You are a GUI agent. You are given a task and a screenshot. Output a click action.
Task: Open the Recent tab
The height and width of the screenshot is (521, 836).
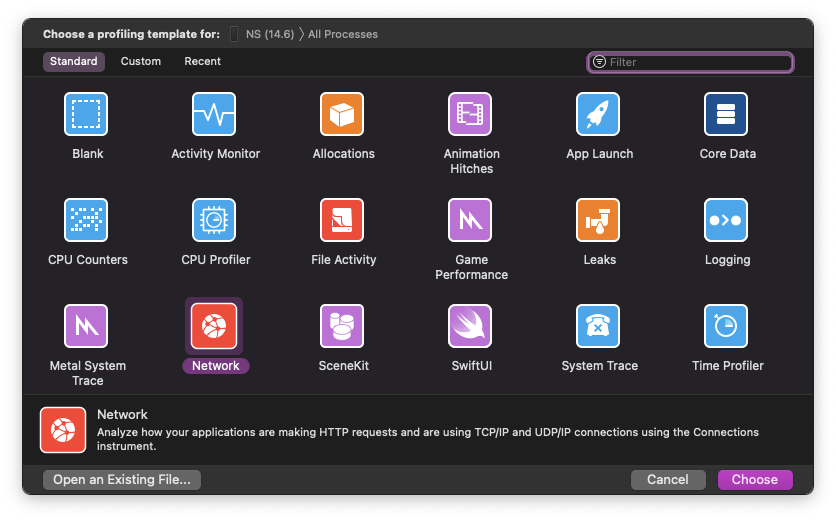point(203,61)
